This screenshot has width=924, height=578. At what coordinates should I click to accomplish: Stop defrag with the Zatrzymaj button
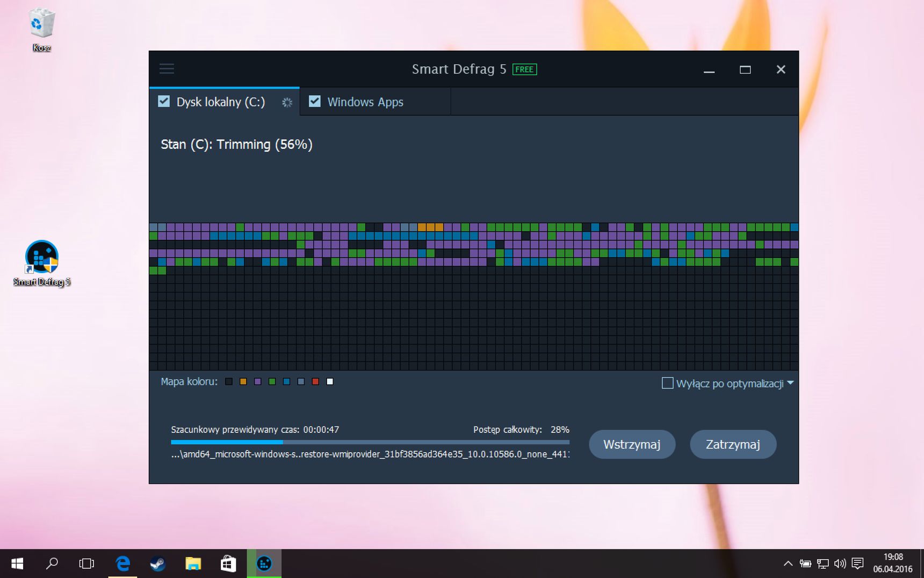[733, 444]
